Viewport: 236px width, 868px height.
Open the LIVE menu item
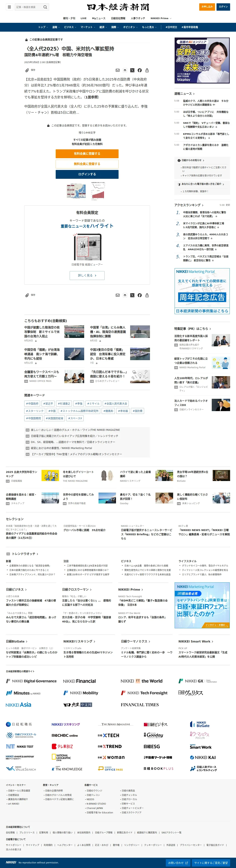[x=83, y=18]
